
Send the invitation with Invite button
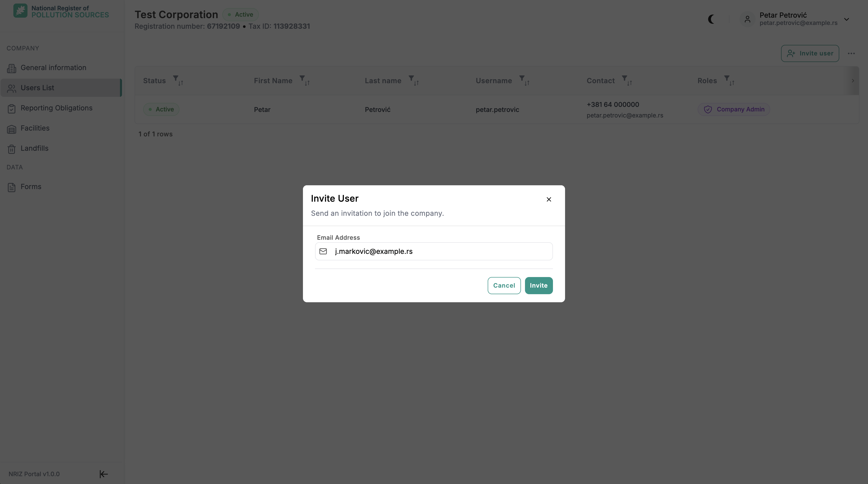538,285
